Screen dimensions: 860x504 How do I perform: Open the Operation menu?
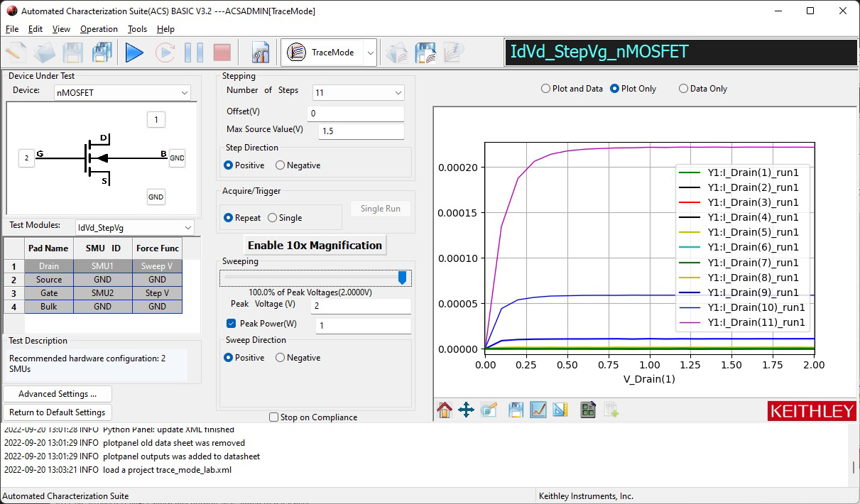(x=99, y=29)
